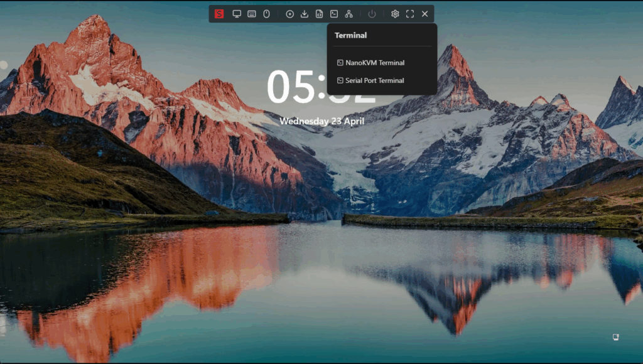Click the lock screen network status icon

616,337
